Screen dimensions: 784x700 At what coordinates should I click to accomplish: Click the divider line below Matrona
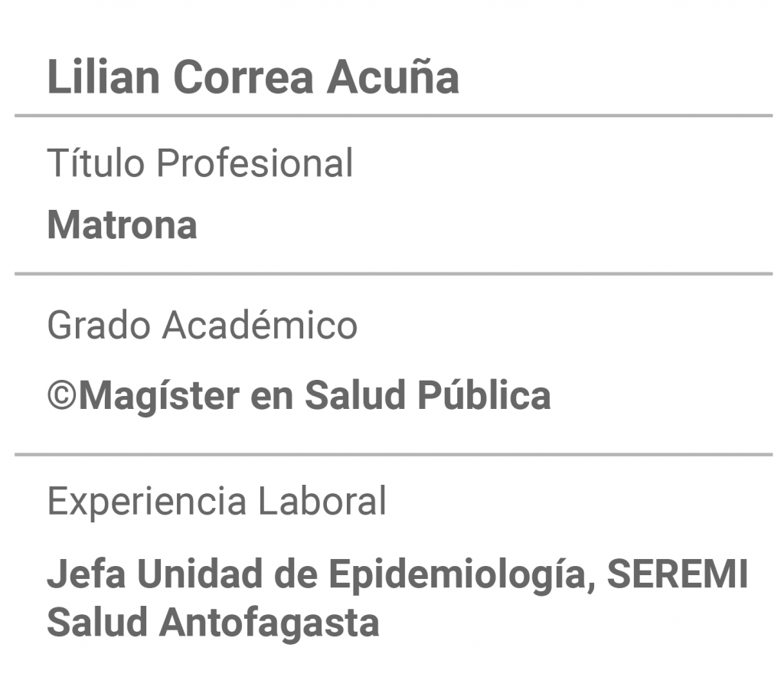394,273
